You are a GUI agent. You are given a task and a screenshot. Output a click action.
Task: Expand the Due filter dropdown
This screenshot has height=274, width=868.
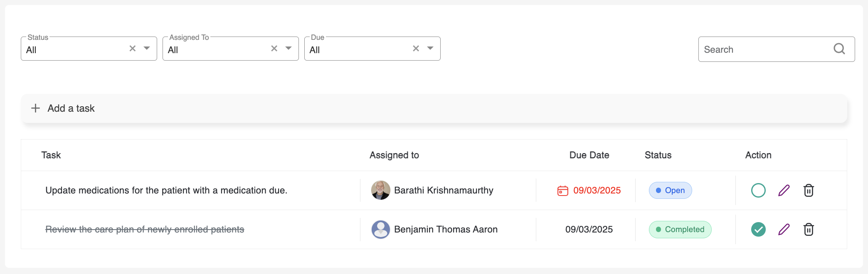[430, 49]
